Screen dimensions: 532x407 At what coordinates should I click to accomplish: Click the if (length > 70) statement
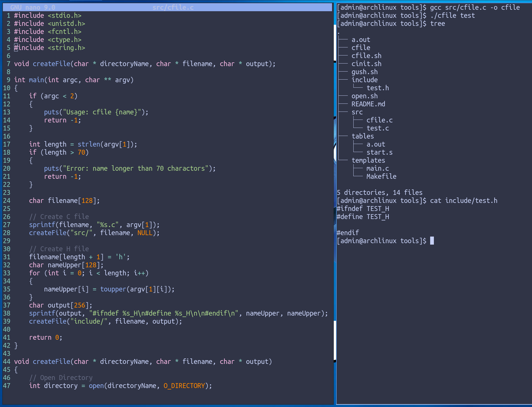[59, 152]
